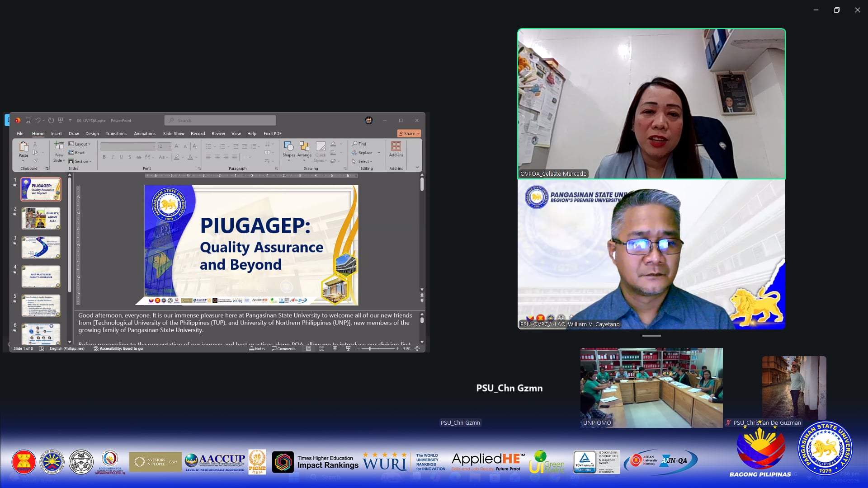Open the Section dropdown
This screenshot has width=868, height=488.
(x=80, y=161)
